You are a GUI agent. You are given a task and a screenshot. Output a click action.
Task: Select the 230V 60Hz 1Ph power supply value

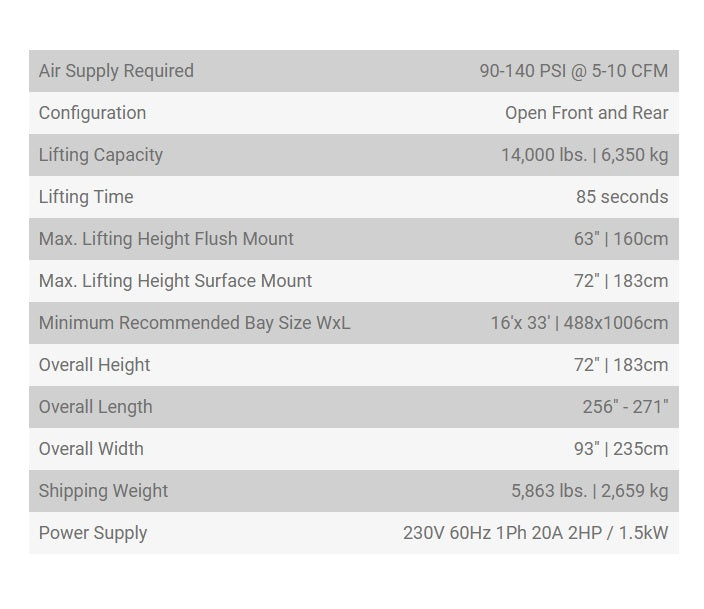click(535, 533)
